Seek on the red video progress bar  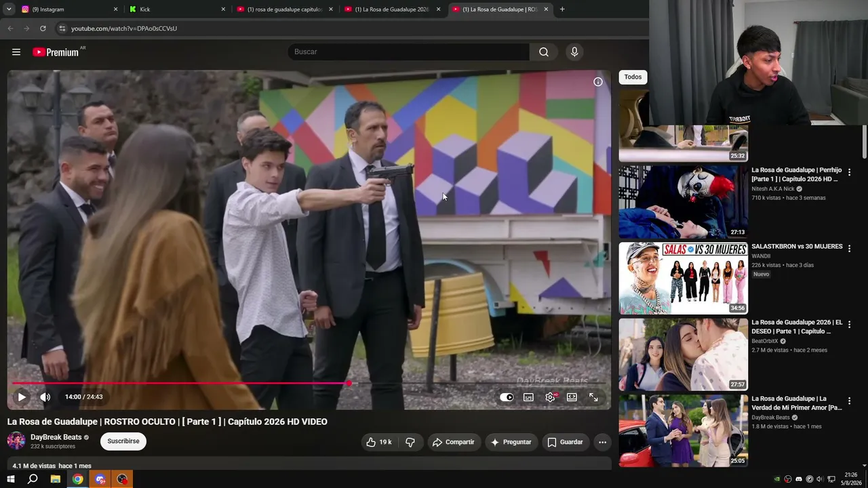(x=308, y=384)
